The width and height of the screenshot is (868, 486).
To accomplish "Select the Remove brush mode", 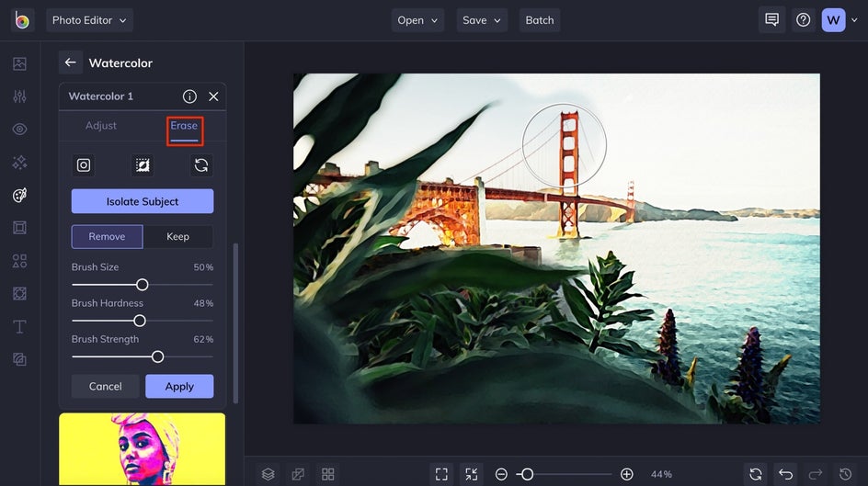I will pyautogui.click(x=107, y=237).
